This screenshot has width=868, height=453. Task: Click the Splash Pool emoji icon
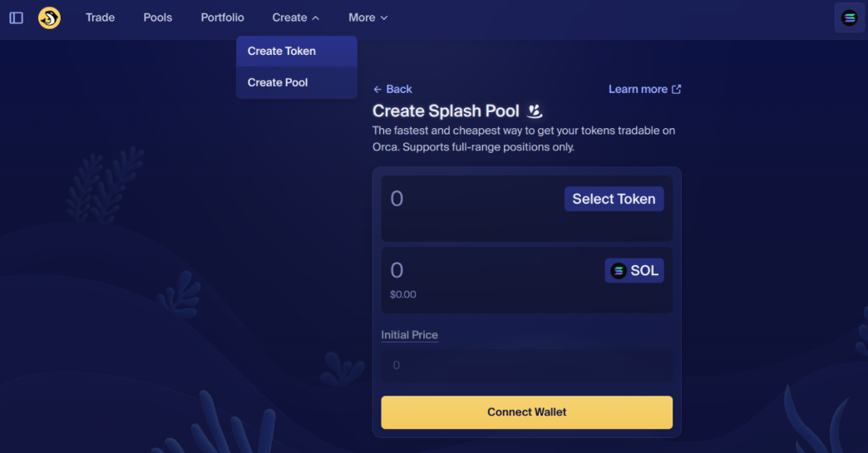tap(535, 111)
